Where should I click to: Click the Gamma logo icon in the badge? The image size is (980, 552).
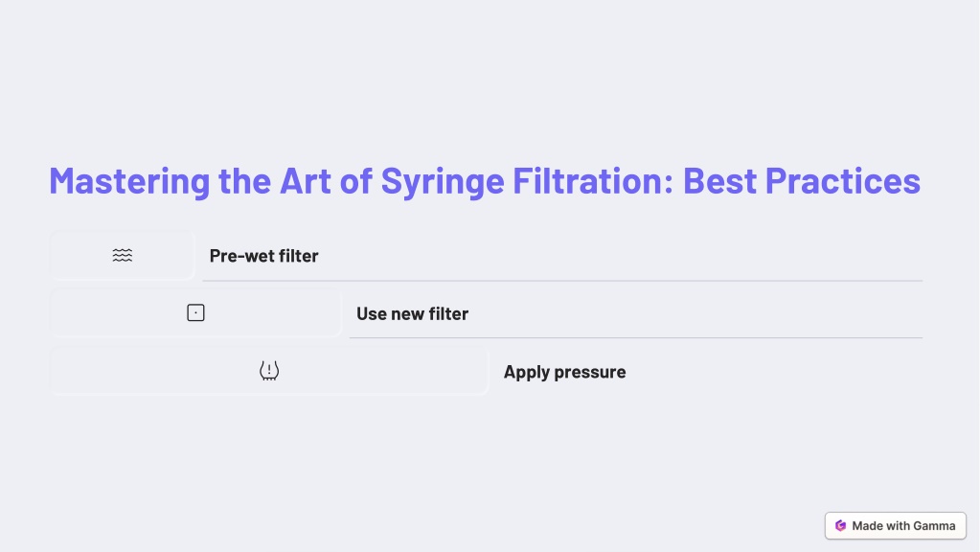coord(841,526)
